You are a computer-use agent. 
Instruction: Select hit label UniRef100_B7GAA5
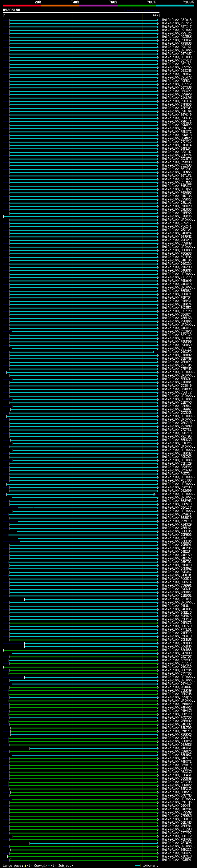point(176,410)
